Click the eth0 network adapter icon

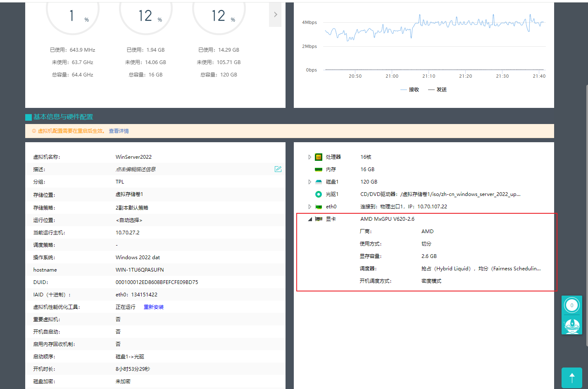(318, 207)
